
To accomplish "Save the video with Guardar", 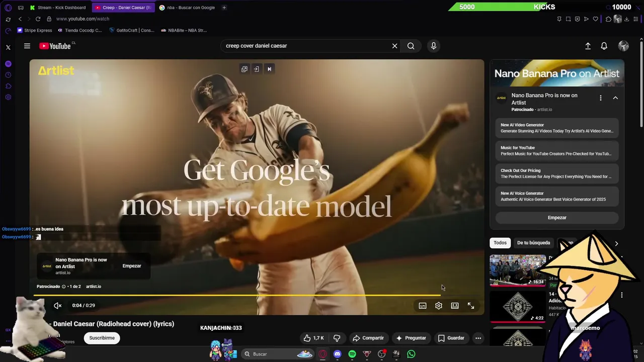I will click(x=451, y=338).
